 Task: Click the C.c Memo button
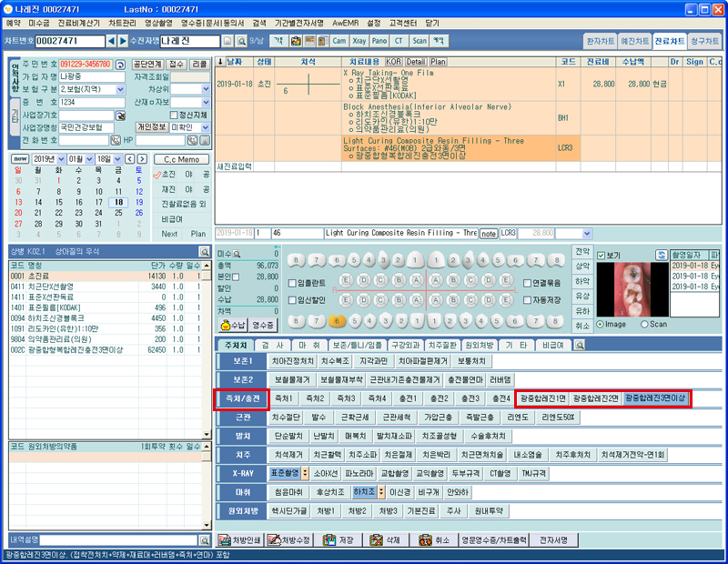[x=180, y=159]
